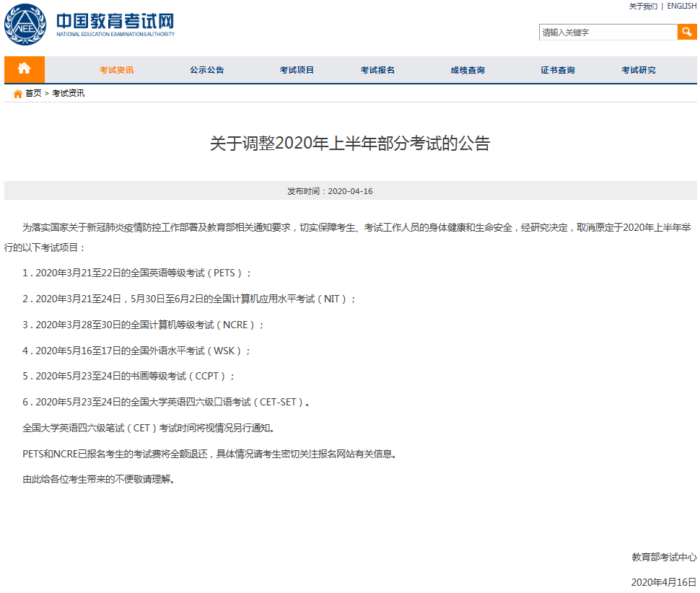The width and height of the screenshot is (700, 593).
Task: Click the orange search magnifier icon
Action: pos(686,32)
